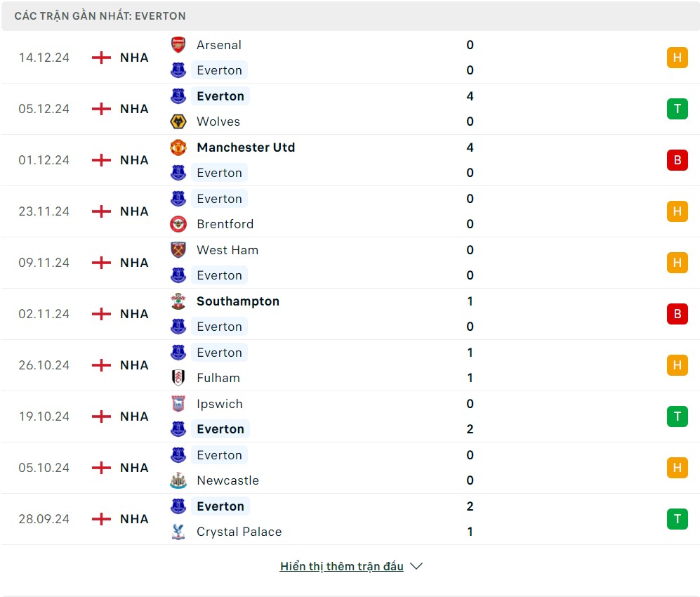700x597 pixels.
Task: Click the 'CÁC TRẬN GẦN NHẤT: EVERTON' header
Action: (x=100, y=15)
